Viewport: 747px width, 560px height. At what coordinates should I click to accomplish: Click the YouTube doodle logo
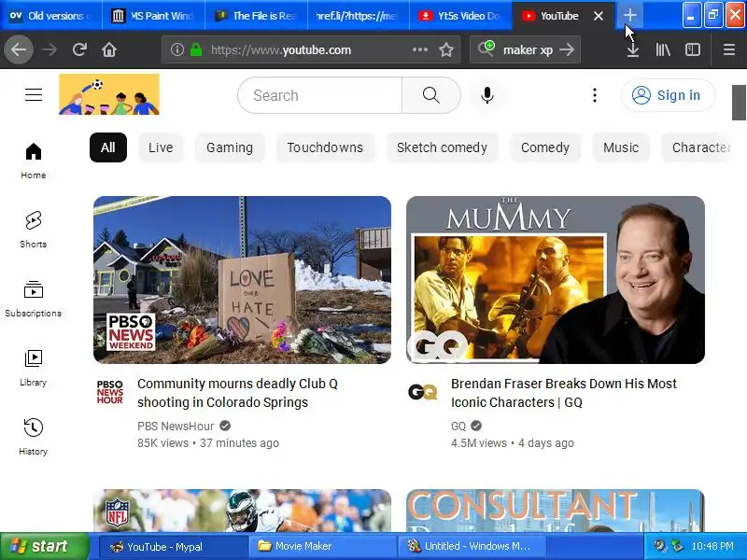[109, 94]
